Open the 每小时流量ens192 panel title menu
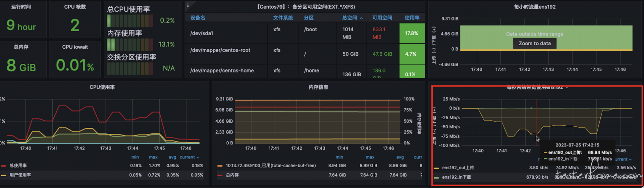644x188 pixels. [535, 7]
